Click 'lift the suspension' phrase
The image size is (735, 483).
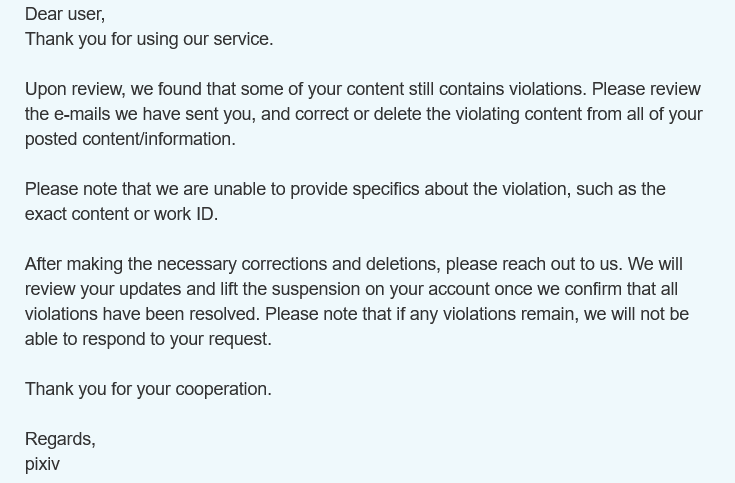(x=290, y=289)
